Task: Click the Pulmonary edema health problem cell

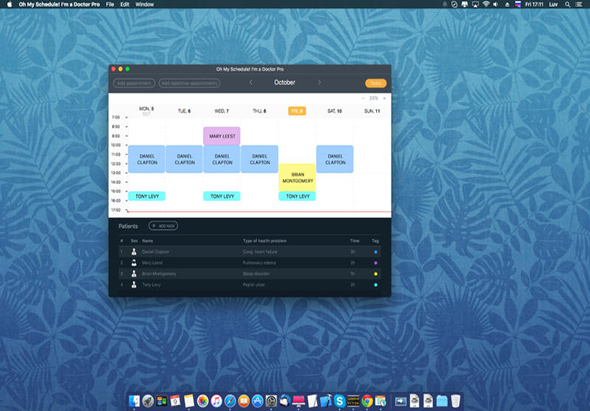Action: click(259, 263)
